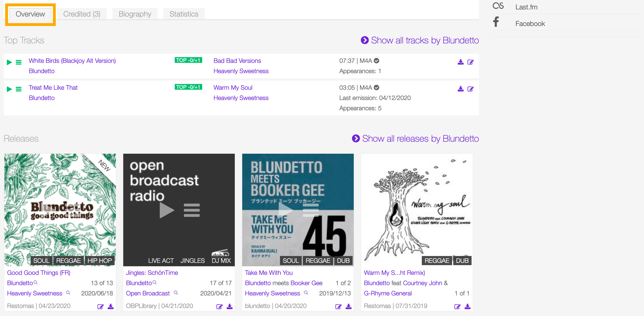644x316 pixels.
Task: Filter by LIVE ACT tag on Jingles cover
Action: click(161, 261)
